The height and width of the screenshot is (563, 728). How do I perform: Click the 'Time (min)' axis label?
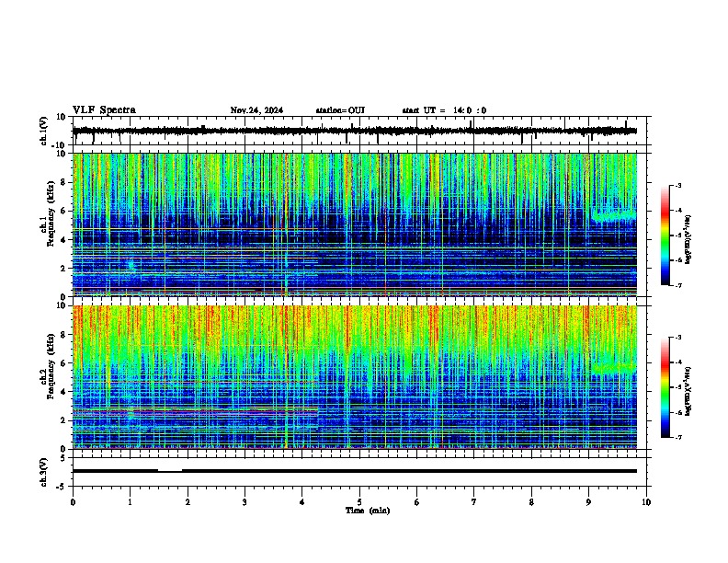pos(368,511)
